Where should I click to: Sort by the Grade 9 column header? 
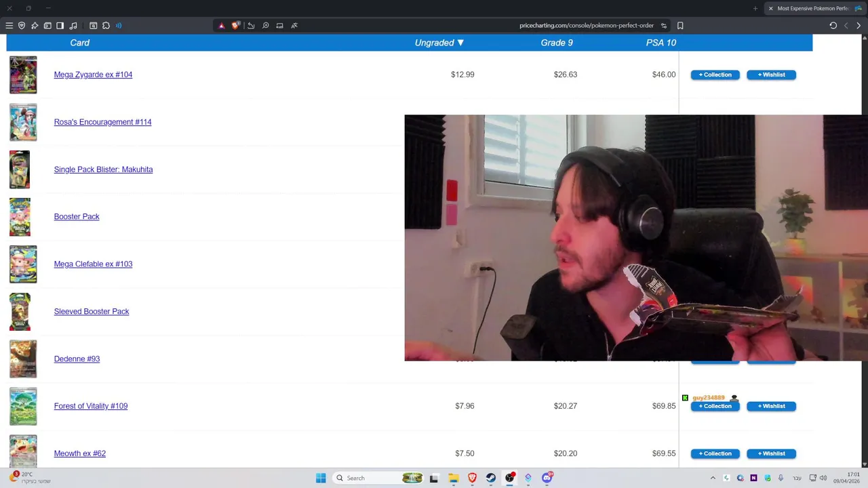[557, 43]
